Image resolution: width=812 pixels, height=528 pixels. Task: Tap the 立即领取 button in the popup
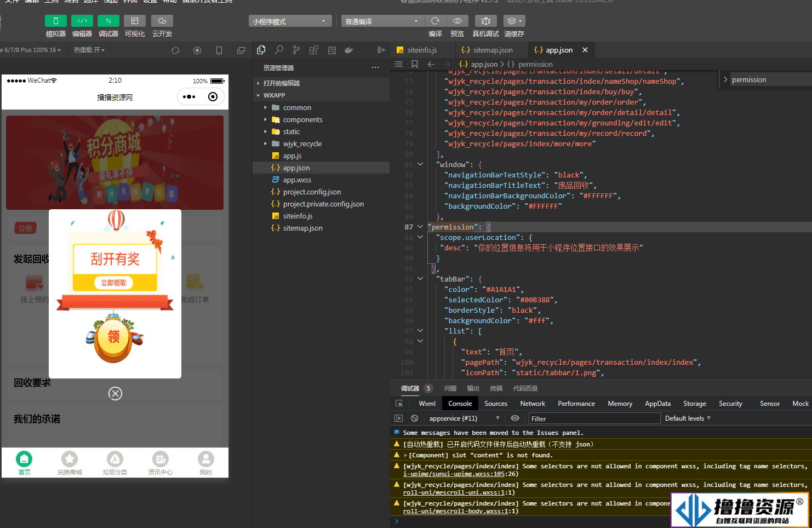click(114, 283)
